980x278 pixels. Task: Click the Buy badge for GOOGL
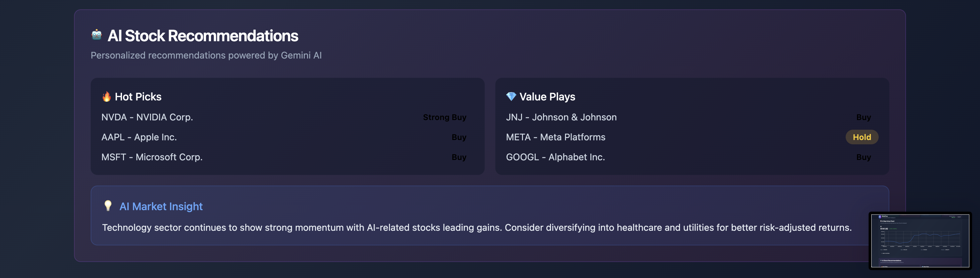tap(863, 157)
